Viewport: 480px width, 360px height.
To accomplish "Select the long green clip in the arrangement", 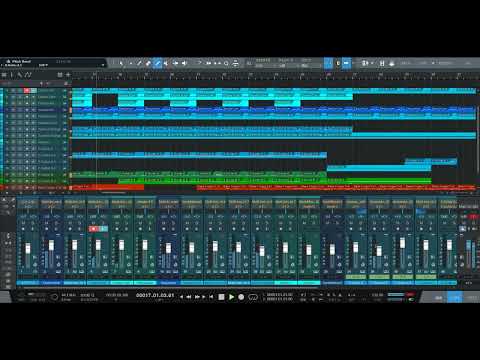I will 275,181.
